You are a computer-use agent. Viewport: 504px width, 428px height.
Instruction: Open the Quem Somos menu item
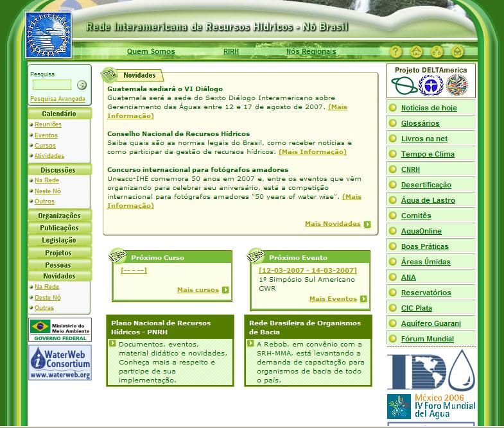(151, 51)
